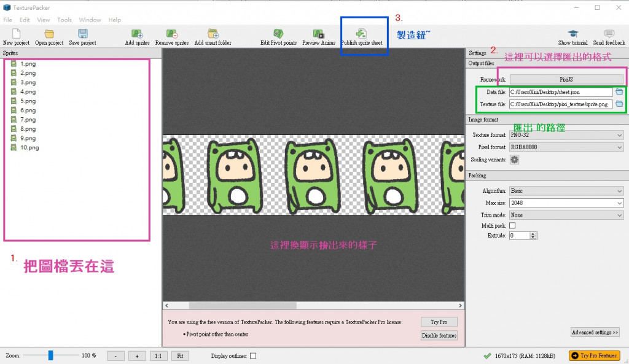Show tutorial via graduation cap icon
629x364 pixels.
click(572, 37)
